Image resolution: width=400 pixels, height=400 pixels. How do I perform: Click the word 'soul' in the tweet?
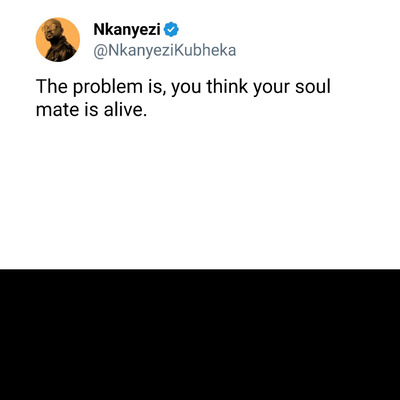coord(313,86)
